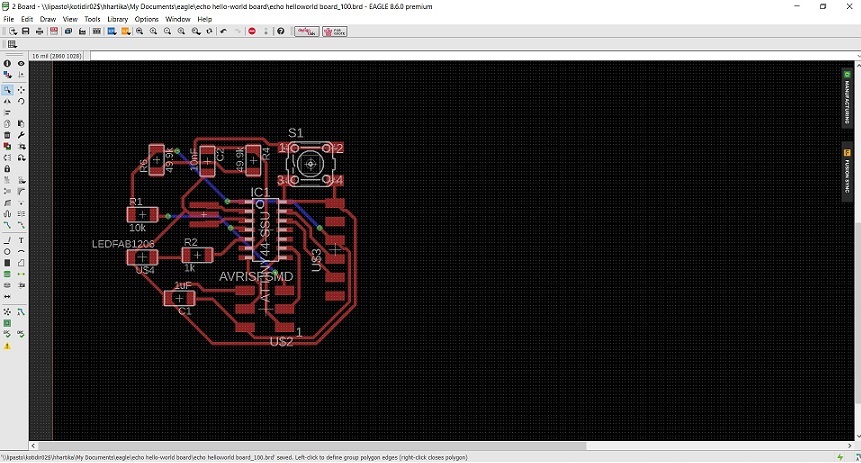Select the Rectangle draw tool
This screenshot has height=463, width=861.
coord(7,263)
